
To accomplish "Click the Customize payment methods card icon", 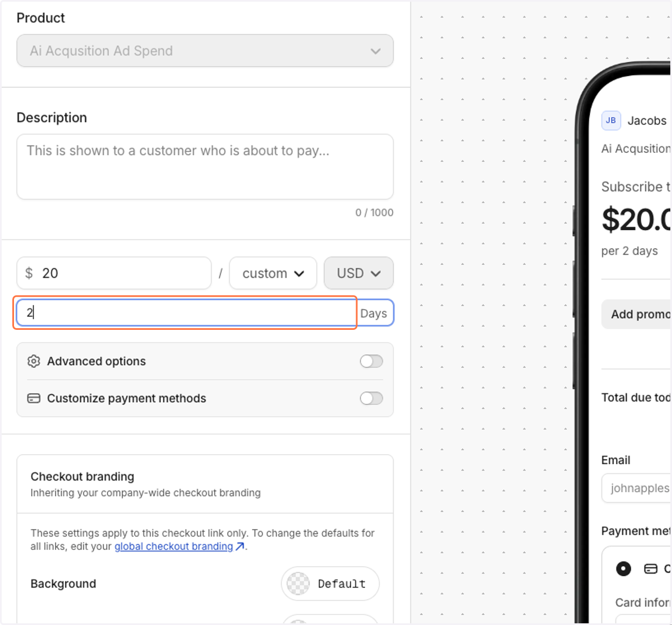I will [34, 398].
